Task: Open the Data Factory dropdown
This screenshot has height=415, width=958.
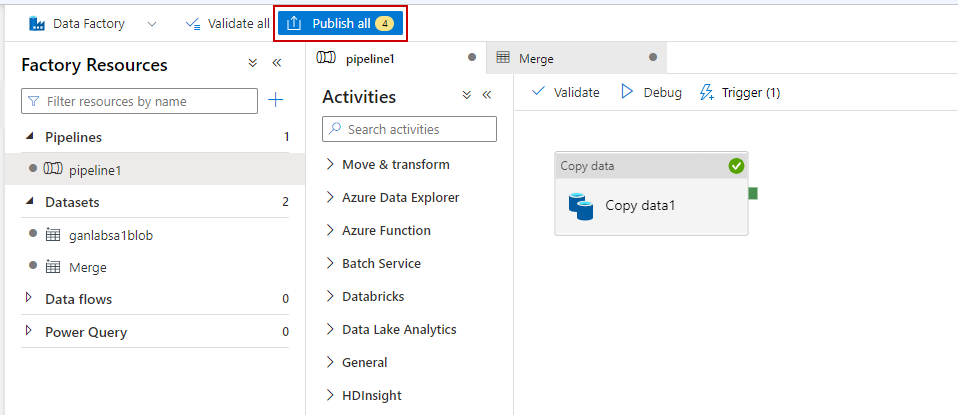Action: pyautogui.click(x=152, y=23)
